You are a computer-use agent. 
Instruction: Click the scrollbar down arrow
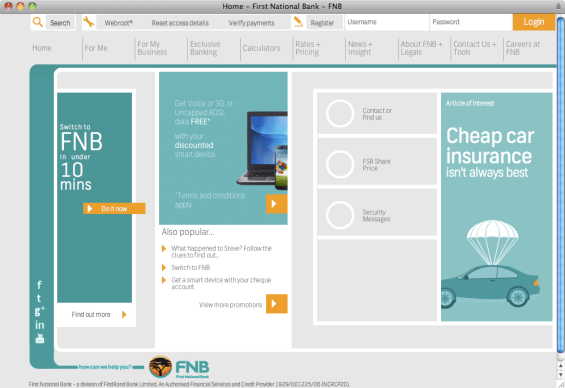(x=560, y=375)
